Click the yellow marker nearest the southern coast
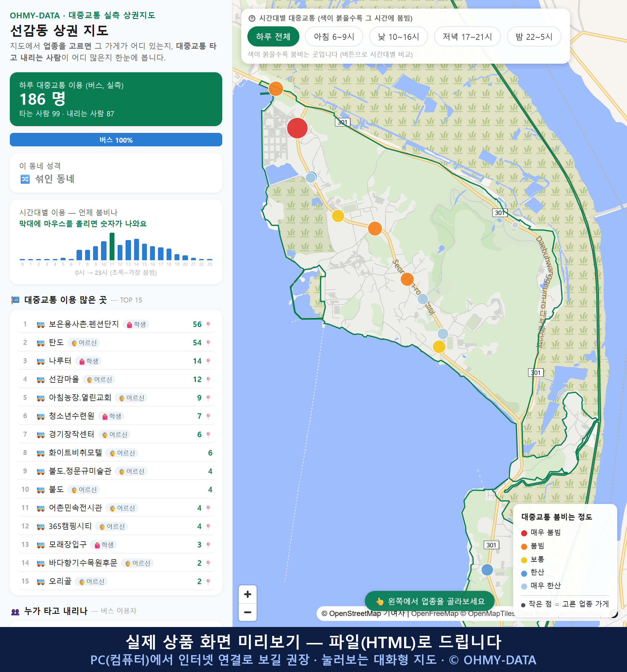Screen dimensions: 627x672 439,347
